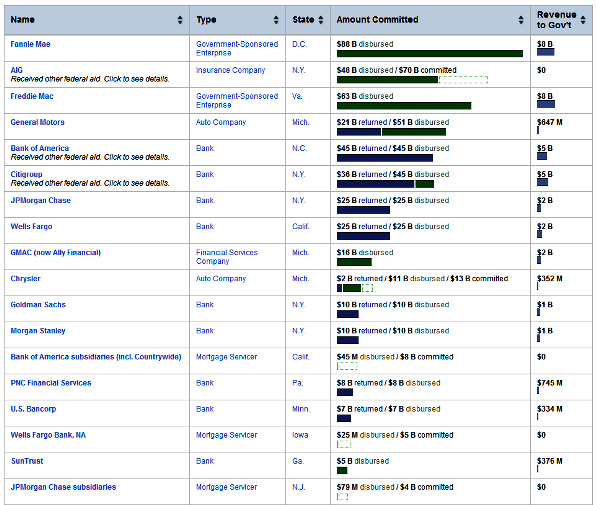This screenshot has height=505, width=597.
Task: Click '$16 B disbursed' GMAC amount text
Action: coord(365,252)
